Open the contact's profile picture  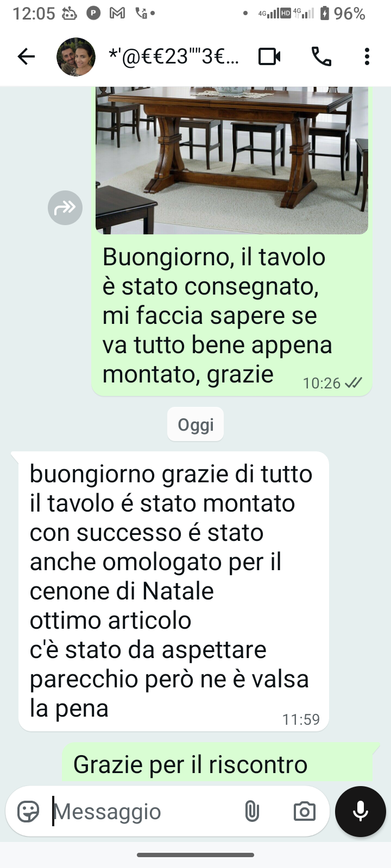[x=76, y=57]
